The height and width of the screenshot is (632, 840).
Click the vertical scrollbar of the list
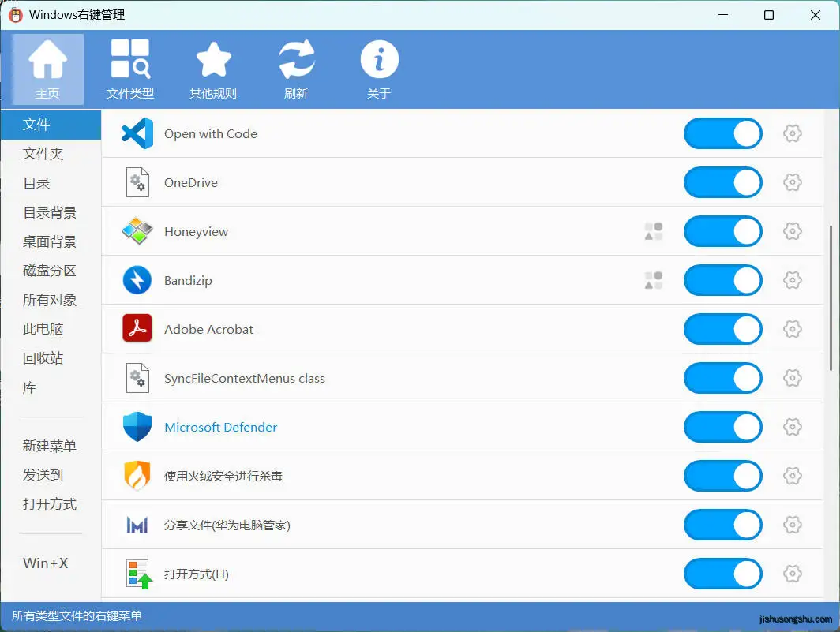point(831,298)
